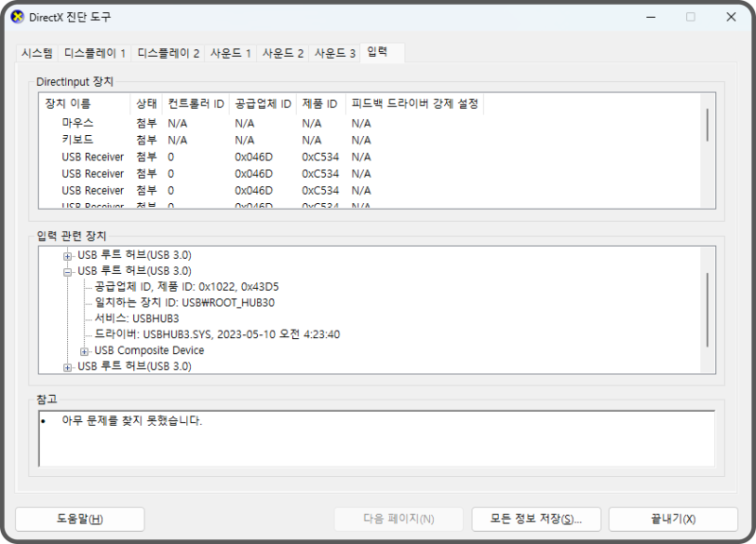Image resolution: width=756 pixels, height=544 pixels.
Task: Click 첨부 status in the 마우스 row
Action: point(146,124)
